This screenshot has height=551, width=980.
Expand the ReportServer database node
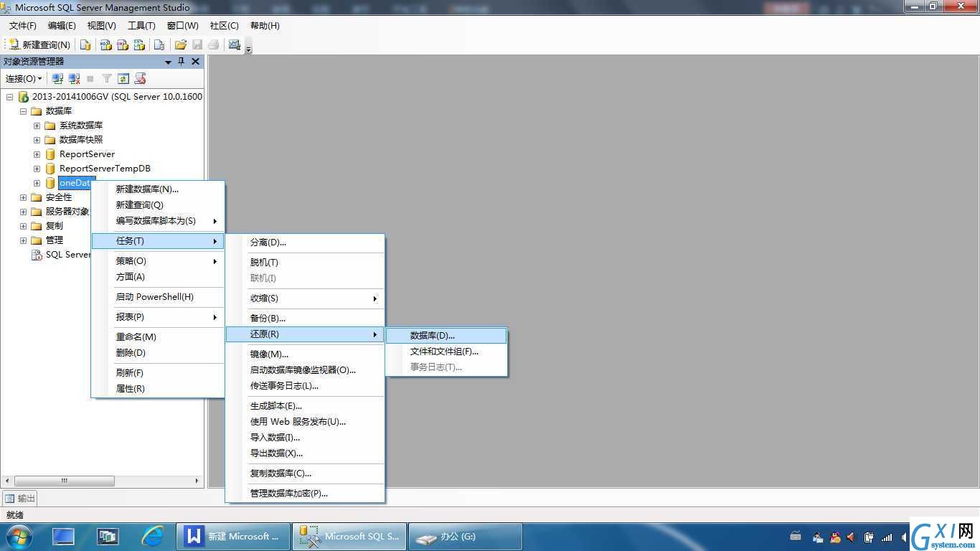point(37,154)
